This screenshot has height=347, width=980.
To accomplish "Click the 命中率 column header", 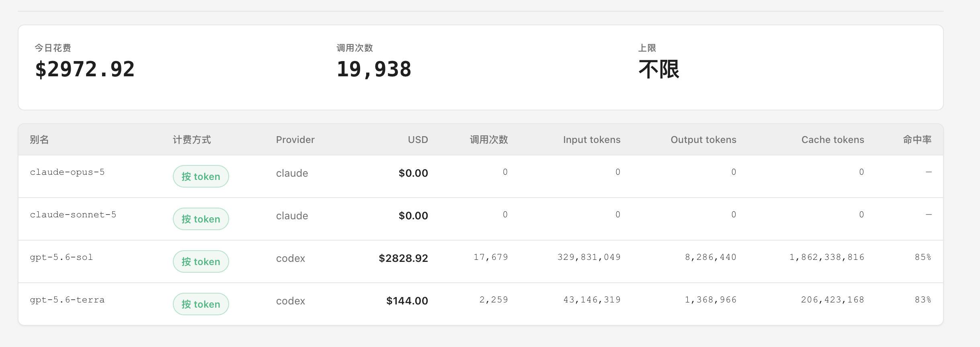I will tap(917, 140).
